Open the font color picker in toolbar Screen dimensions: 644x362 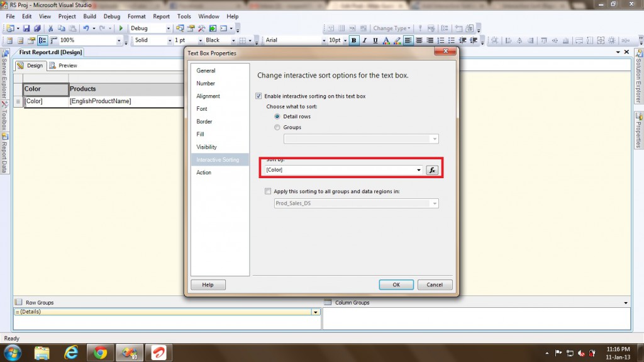(x=386, y=40)
